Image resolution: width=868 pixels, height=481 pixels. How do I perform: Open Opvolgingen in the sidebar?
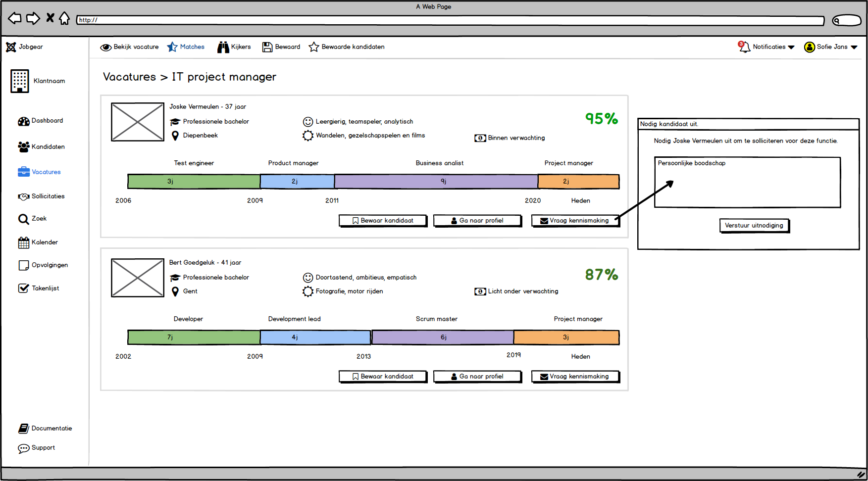pos(43,265)
